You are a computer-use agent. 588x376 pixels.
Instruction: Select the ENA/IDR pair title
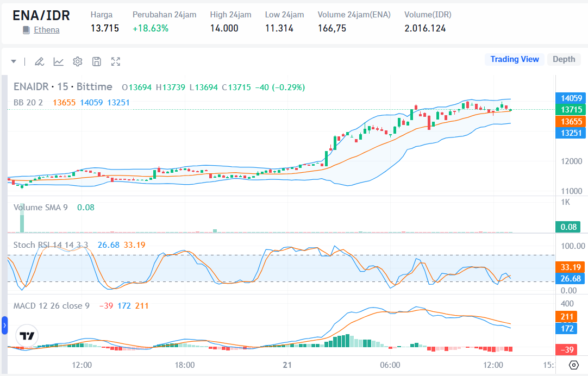pyautogui.click(x=41, y=16)
